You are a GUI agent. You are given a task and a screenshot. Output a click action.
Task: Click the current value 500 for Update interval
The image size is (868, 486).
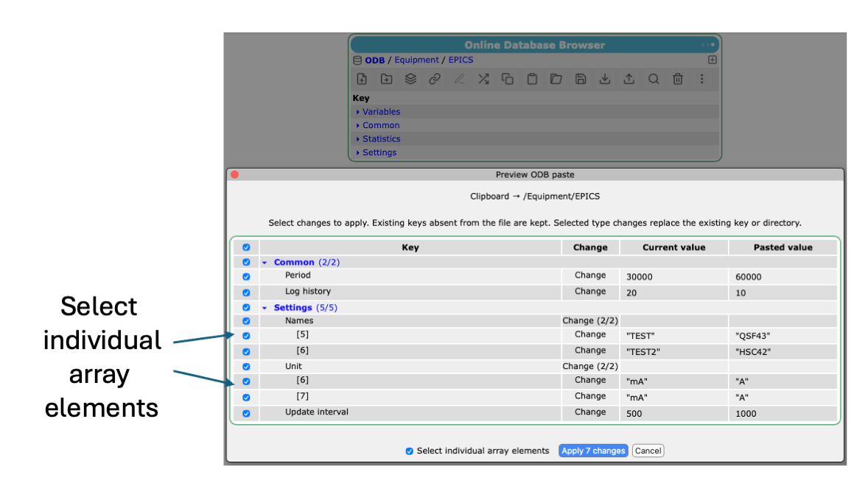click(634, 414)
